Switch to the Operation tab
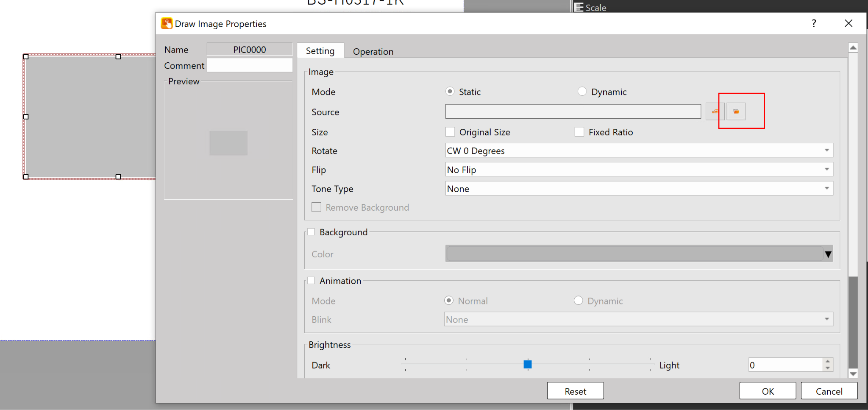This screenshot has height=410, width=868. [373, 51]
